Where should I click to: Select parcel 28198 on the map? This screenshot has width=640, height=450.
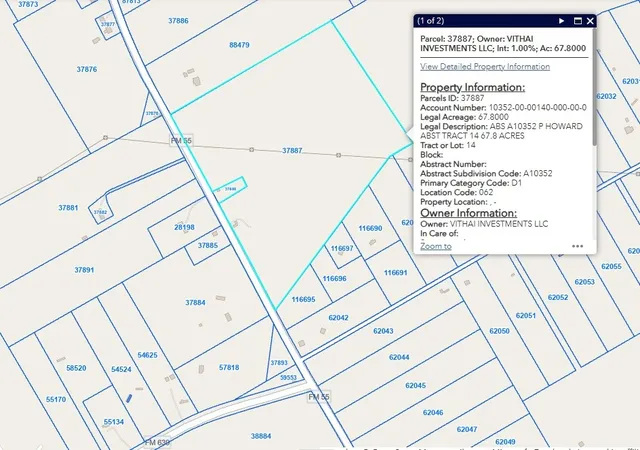tap(184, 227)
